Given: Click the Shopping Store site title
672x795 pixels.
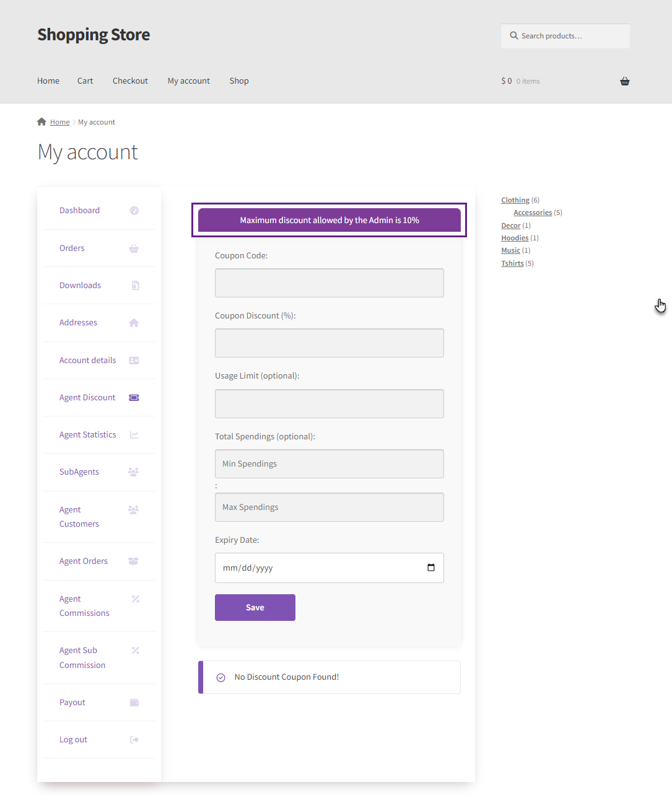Looking at the screenshot, I should [94, 35].
